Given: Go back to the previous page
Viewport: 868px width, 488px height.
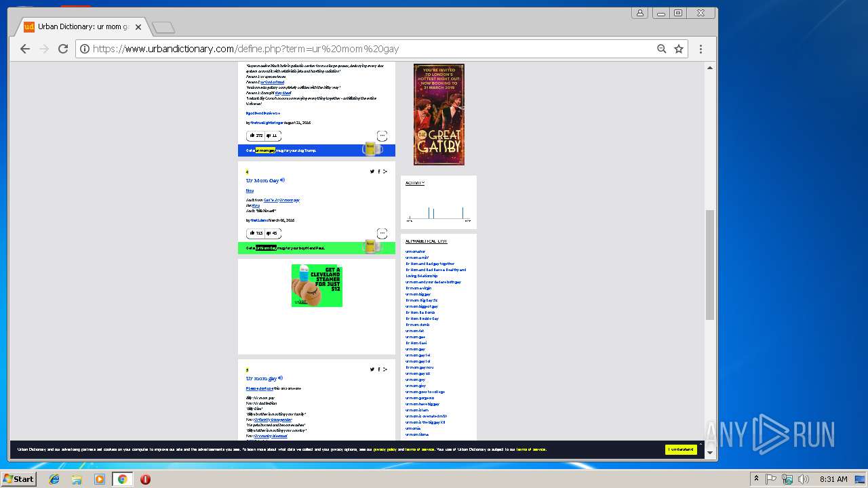Looking at the screenshot, I should click(25, 49).
